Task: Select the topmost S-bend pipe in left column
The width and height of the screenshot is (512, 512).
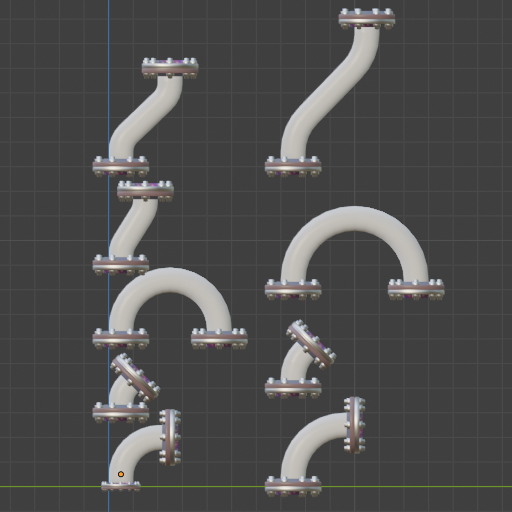Action: pos(146,117)
